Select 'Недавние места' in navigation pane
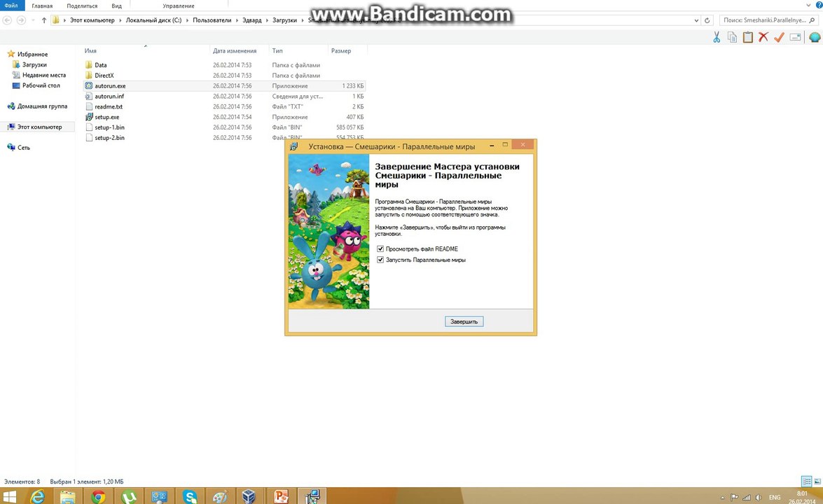Viewport: 823px width, 504px height. pyautogui.click(x=44, y=75)
